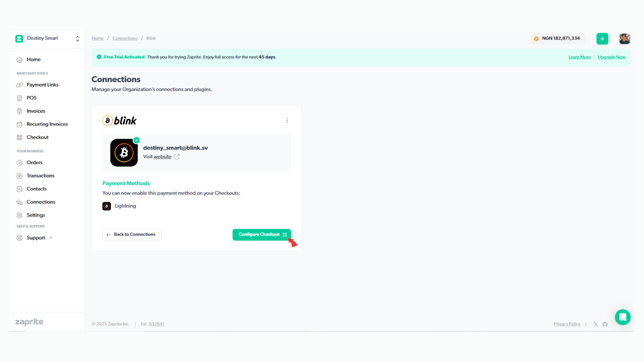644x362 pixels.
Task: Click Configure Checkout button
Action: [262, 234]
